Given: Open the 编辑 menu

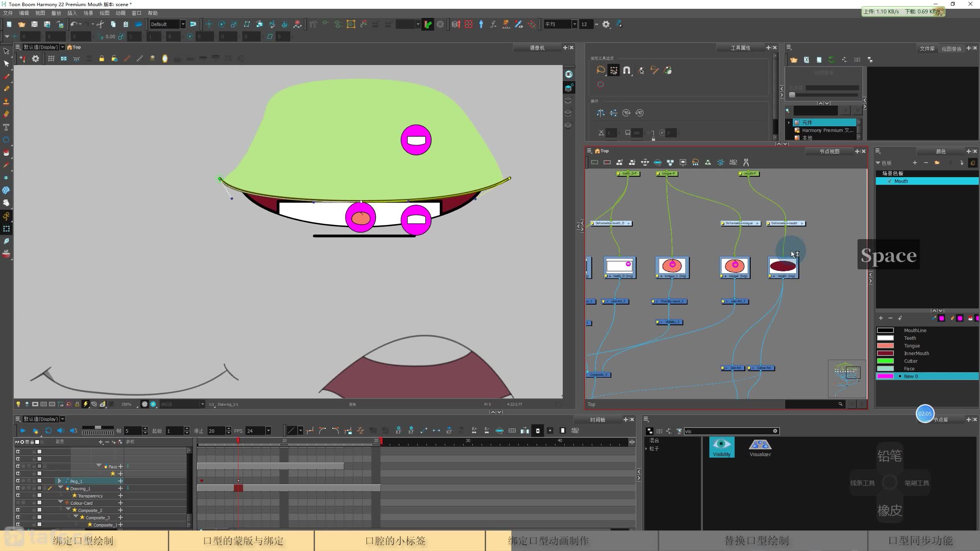Looking at the screenshot, I should click(x=24, y=13).
